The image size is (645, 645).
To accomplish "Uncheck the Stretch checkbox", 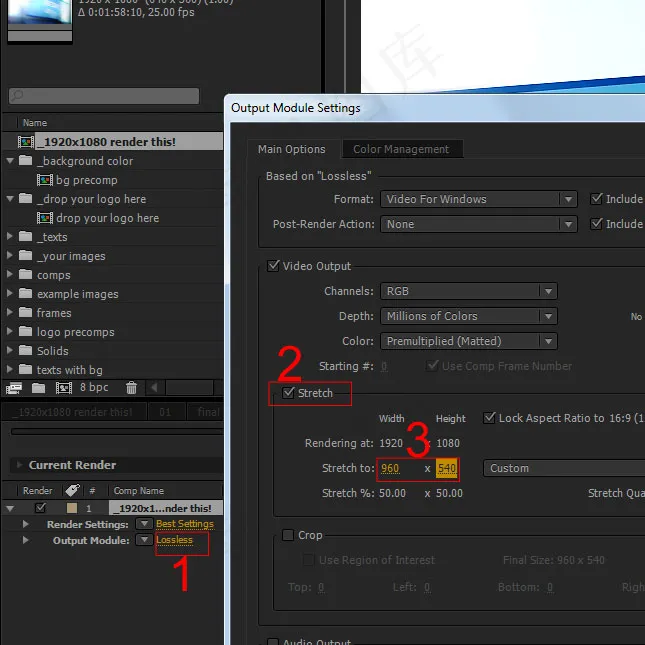I will (x=288, y=393).
